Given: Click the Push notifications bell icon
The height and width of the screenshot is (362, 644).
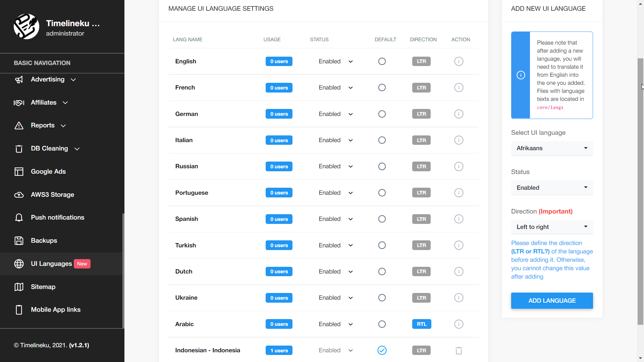Looking at the screenshot, I should 19,218.
